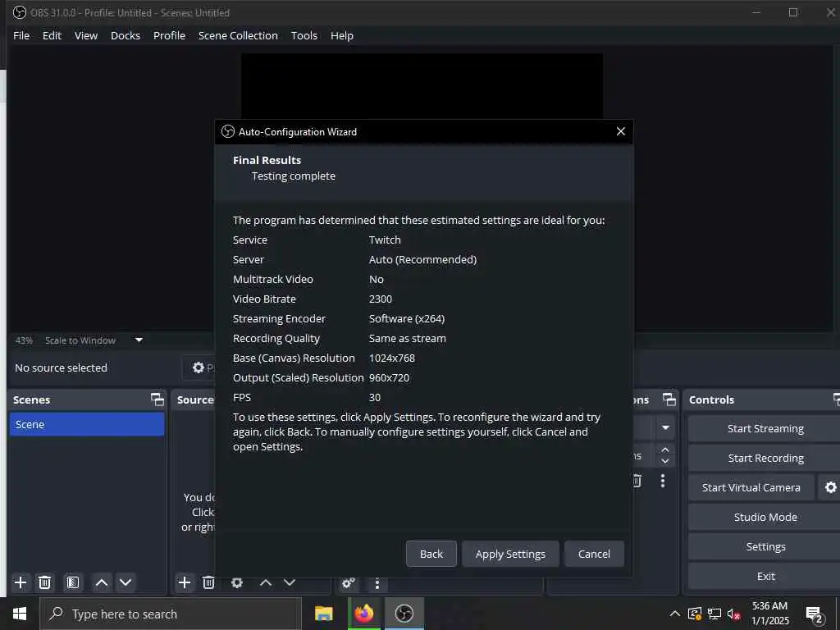Open source properties gear in Sources toolbar

click(x=237, y=582)
